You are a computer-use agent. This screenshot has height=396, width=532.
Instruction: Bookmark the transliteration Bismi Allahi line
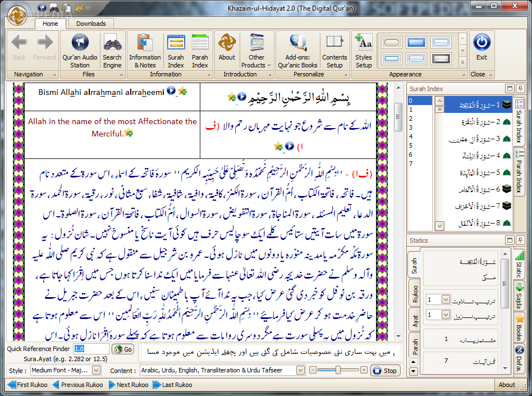[x=182, y=90]
